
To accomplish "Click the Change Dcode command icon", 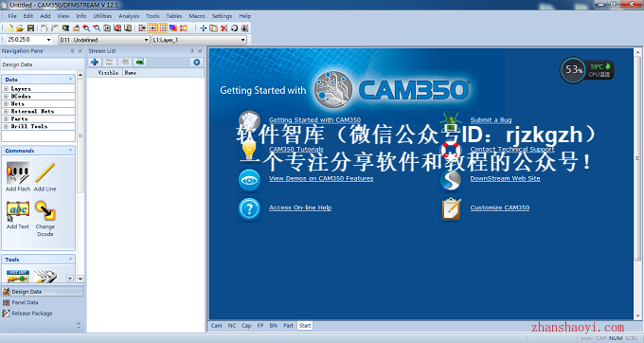I will click(x=45, y=210).
